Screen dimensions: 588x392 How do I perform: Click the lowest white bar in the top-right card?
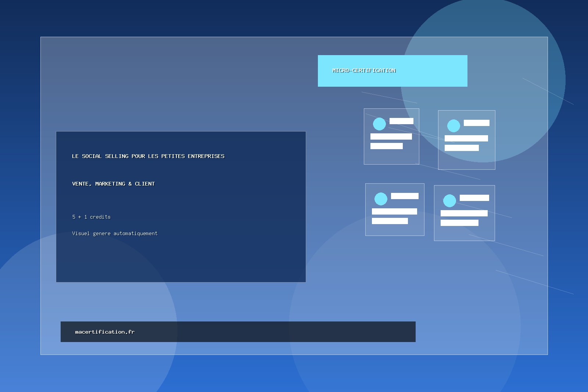(x=462, y=148)
